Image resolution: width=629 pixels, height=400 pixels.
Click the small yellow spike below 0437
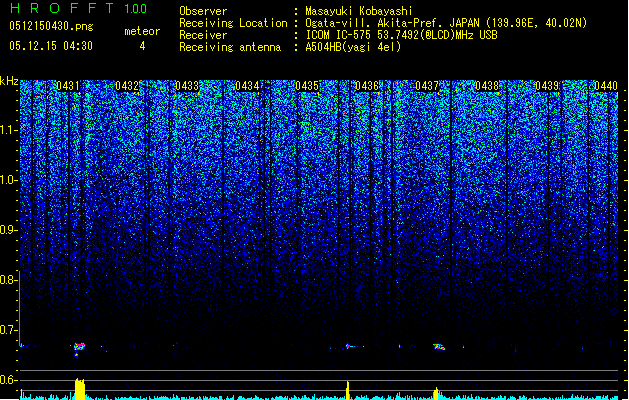436,393
